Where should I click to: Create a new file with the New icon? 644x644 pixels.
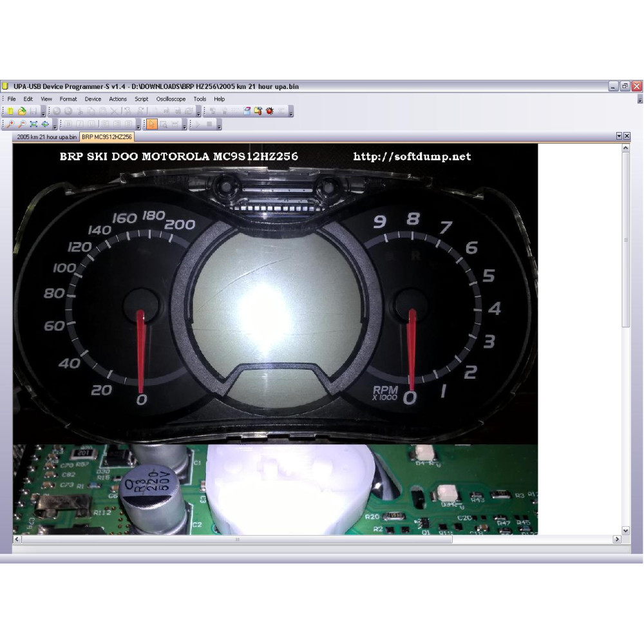point(10,111)
